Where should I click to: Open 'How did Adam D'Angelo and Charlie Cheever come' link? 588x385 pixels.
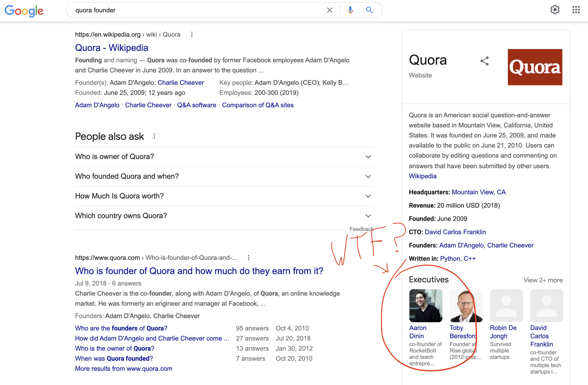click(152, 338)
